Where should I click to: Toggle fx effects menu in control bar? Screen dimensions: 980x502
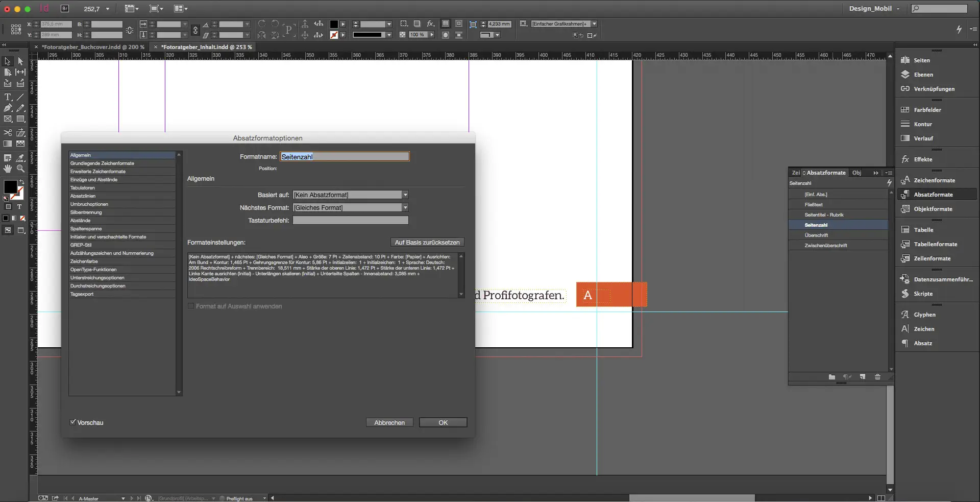tap(430, 23)
